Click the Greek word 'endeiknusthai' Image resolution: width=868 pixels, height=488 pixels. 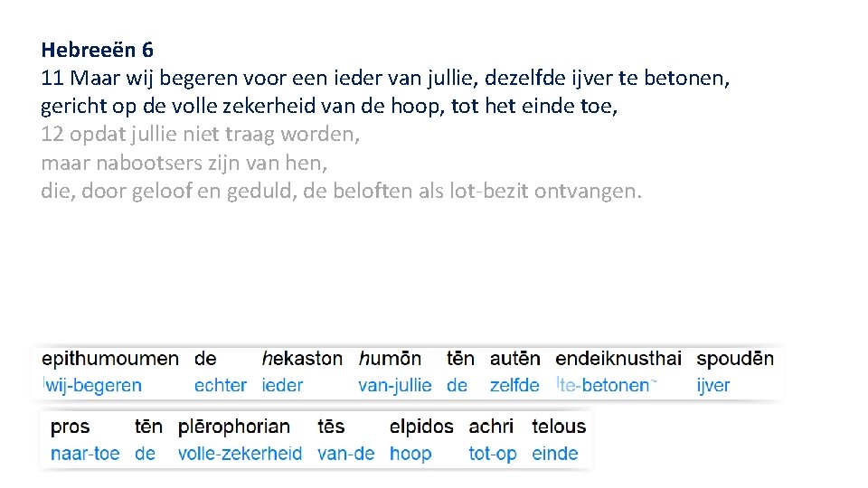tap(618, 359)
